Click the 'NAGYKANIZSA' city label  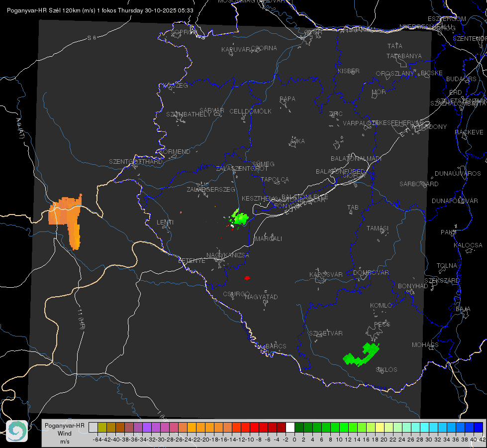(x=228, y=255)
